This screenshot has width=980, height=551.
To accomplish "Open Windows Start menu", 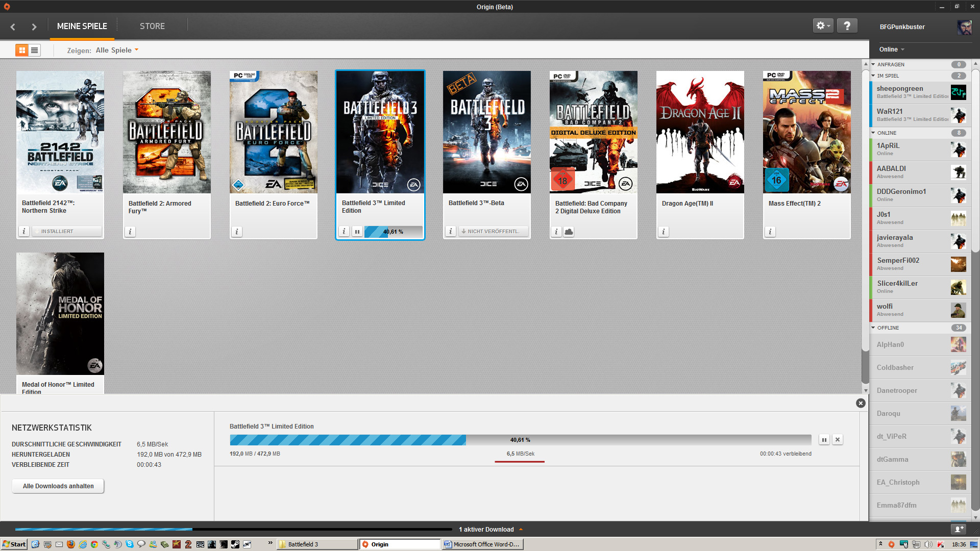I will click(14, 544).
